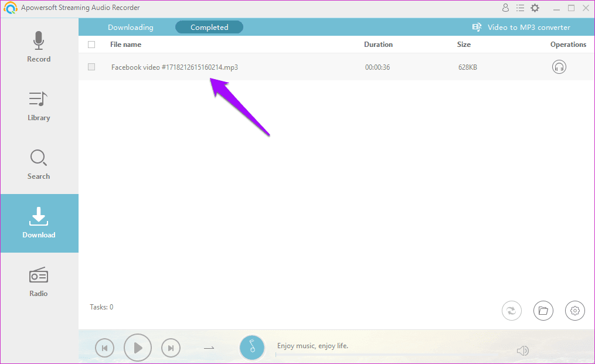Open the Record section in sidebar
The image size is (595, 364).
click(39, 47)
